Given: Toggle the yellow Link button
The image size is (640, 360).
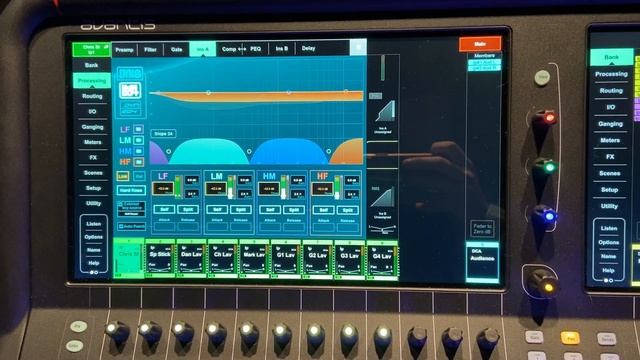Looking at the screenshot, I should point(122,176).
